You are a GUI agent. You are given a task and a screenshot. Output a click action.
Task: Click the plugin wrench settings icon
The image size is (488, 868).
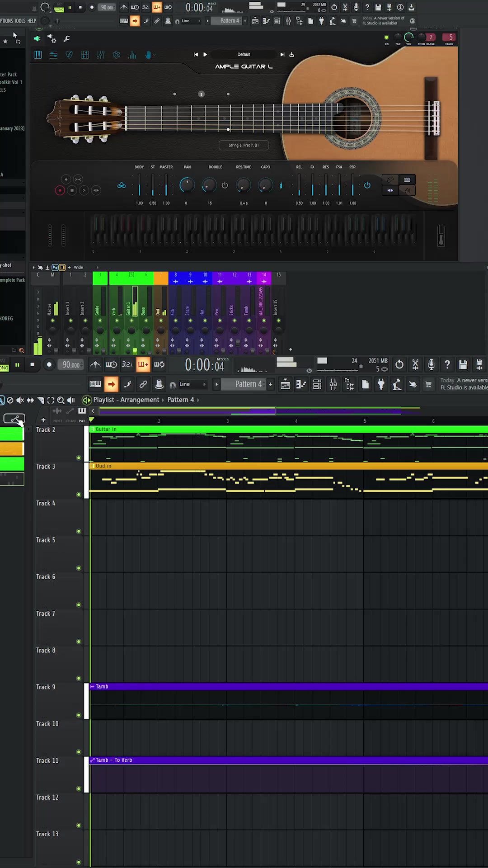pyautogui.click(x=66, y=39)
